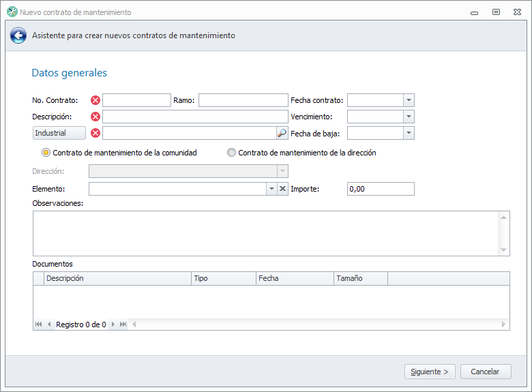Click the error icon beside Industrial button
The image size is (532, 392).
click(x=95, y=133)
